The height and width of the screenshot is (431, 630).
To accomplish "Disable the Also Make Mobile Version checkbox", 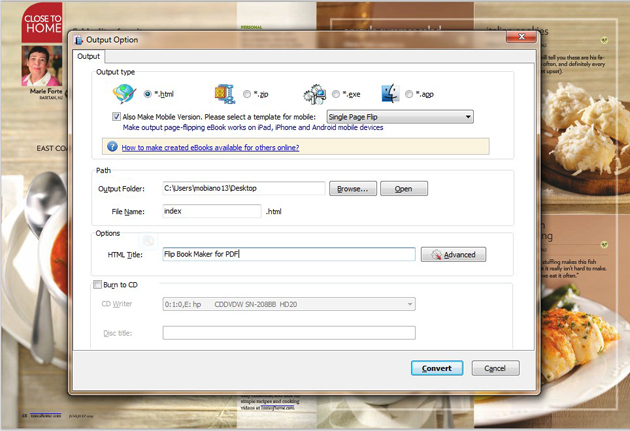I will (116, 117).
